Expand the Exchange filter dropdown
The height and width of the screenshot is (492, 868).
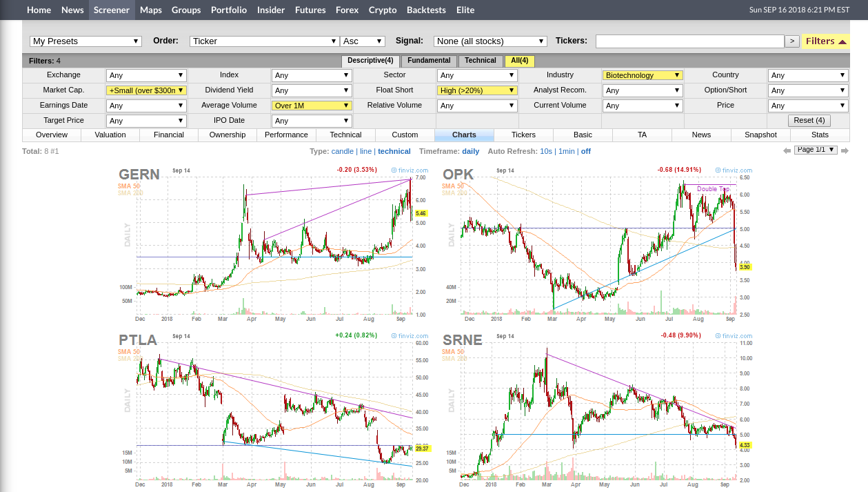146,75
